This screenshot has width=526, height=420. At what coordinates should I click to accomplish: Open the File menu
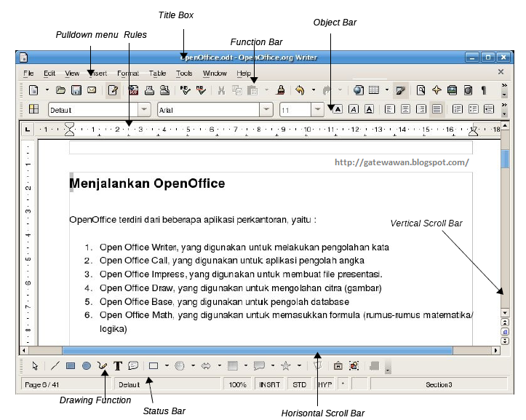pyautogui.click(x=28, y=74)
